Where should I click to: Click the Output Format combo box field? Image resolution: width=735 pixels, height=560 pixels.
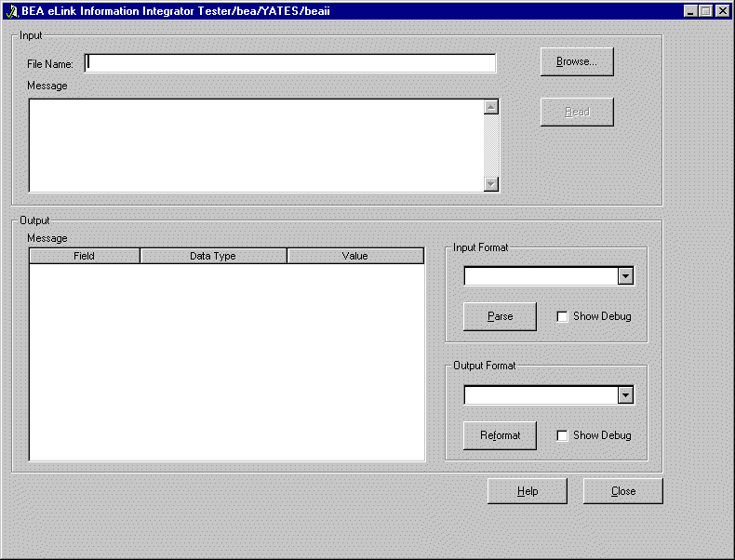click(541, 395)
